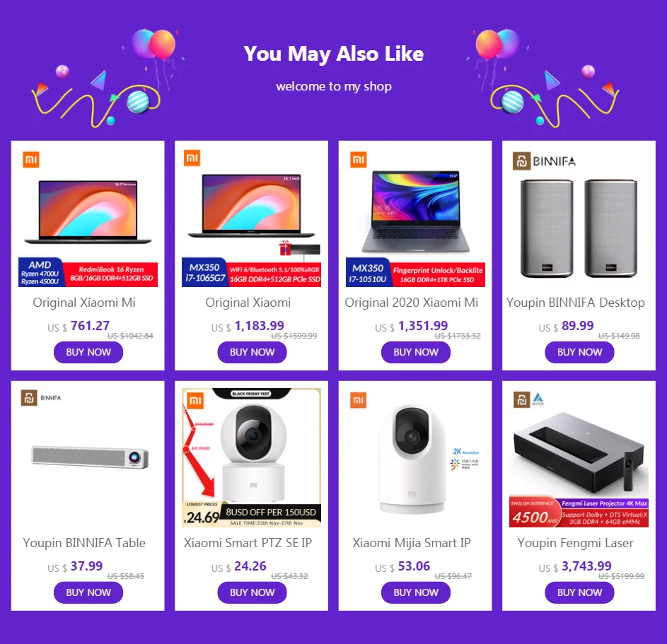The height and width of the screenshot is (644, 667).
Task: Buy the Xiaomi Smart PTZ SE IP camera
Action: [253, 592]
